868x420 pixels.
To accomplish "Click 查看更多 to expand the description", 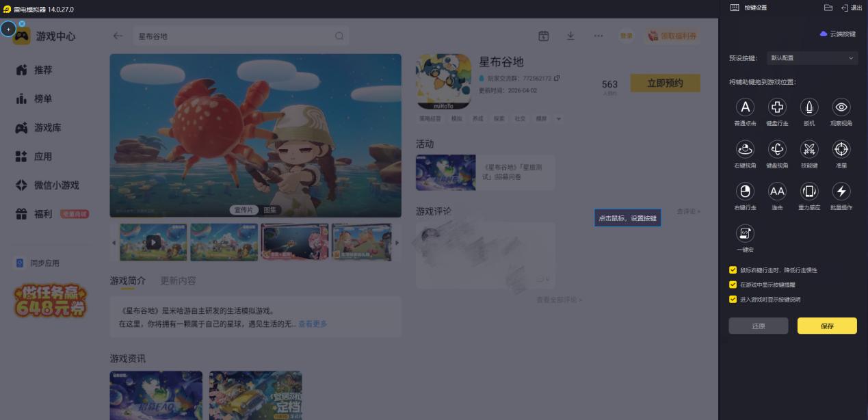I will (x=313, y=324).
